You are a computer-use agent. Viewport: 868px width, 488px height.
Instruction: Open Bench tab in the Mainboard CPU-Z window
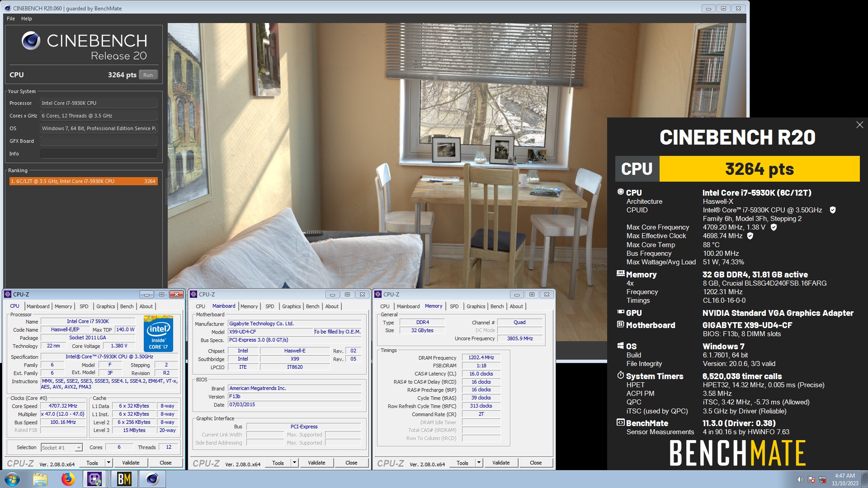pyautogui.click(x=313, y=306)
